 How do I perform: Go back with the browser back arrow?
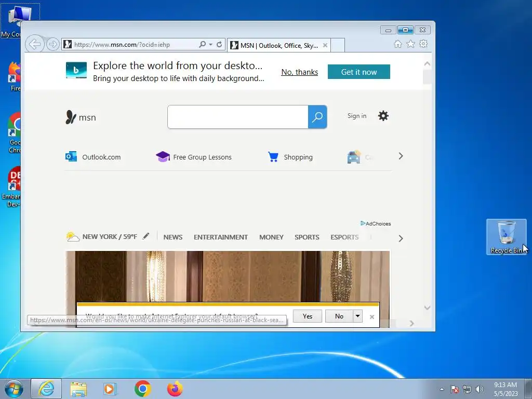[x=35, y=44]
